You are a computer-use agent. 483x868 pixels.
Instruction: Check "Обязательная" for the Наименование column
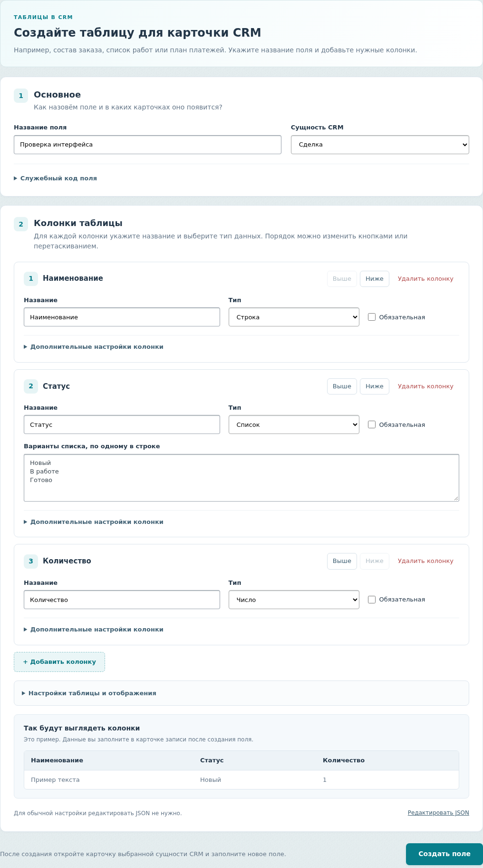(372, 317)
